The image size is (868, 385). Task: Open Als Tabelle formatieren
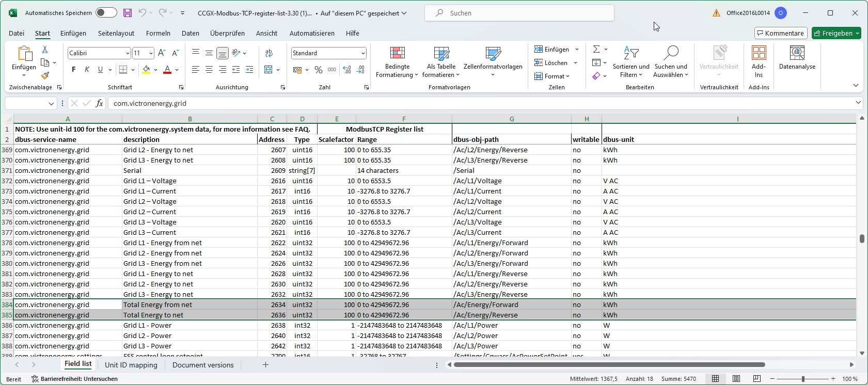point(441,62)
